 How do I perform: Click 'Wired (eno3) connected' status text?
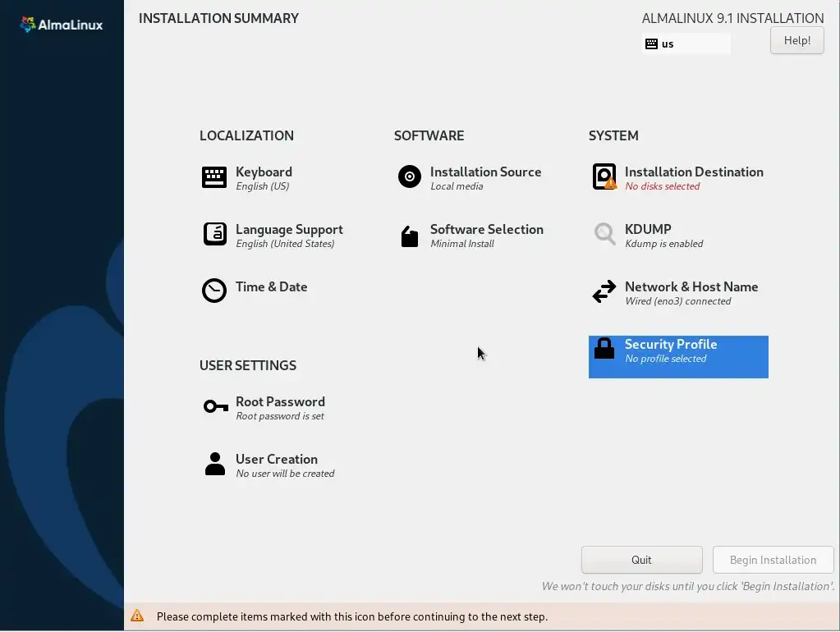point(677,301)
